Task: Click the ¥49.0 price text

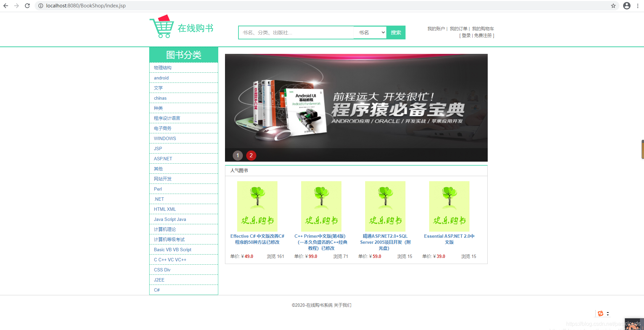Action: pos(247,256)
